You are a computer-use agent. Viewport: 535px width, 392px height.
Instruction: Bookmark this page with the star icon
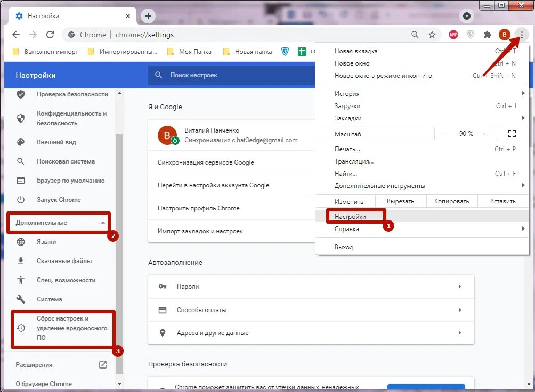coord(432,35)
